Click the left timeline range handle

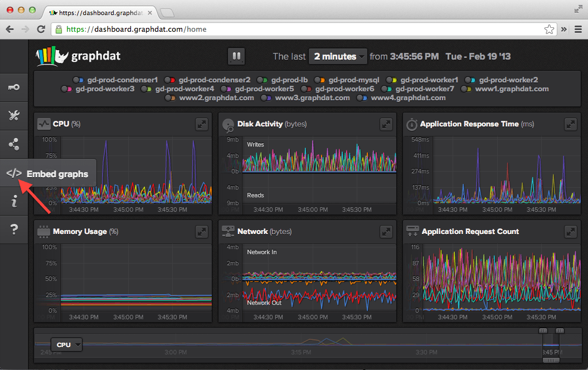point(543,330)
